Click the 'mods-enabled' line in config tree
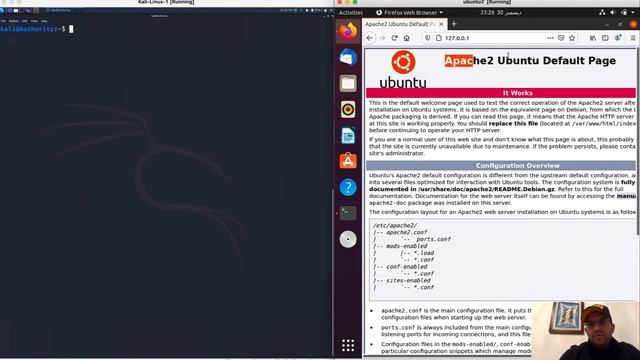 coord(407,246)
